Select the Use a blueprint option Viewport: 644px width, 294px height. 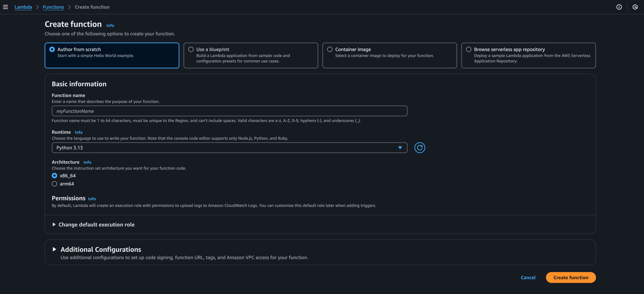tap(251, 55)
